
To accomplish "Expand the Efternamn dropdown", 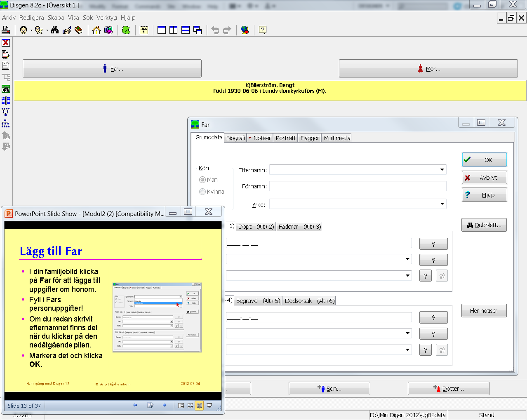I will point(442,170).
